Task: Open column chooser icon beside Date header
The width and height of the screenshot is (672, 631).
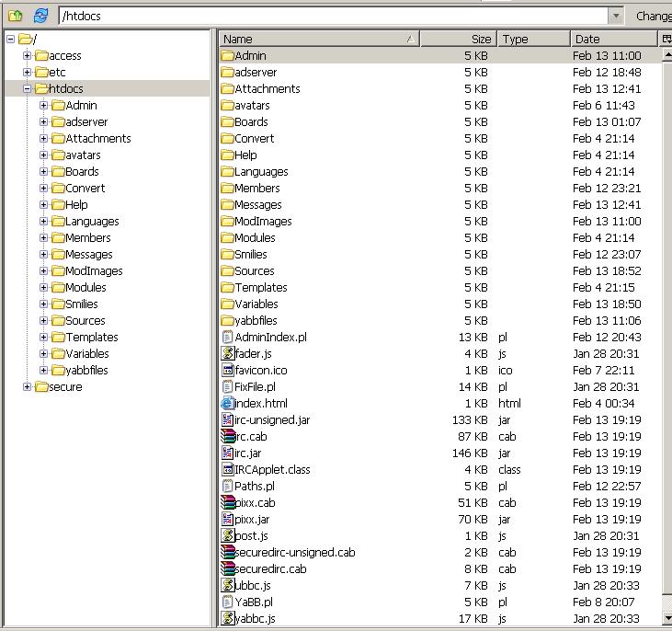Action: [666, 39]
